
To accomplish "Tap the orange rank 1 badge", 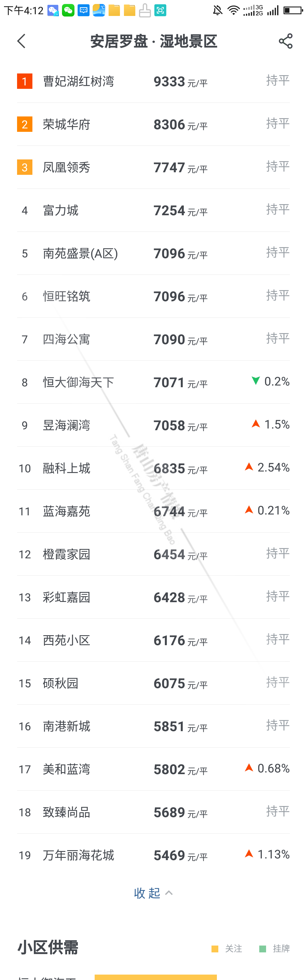I will point(25,81).
